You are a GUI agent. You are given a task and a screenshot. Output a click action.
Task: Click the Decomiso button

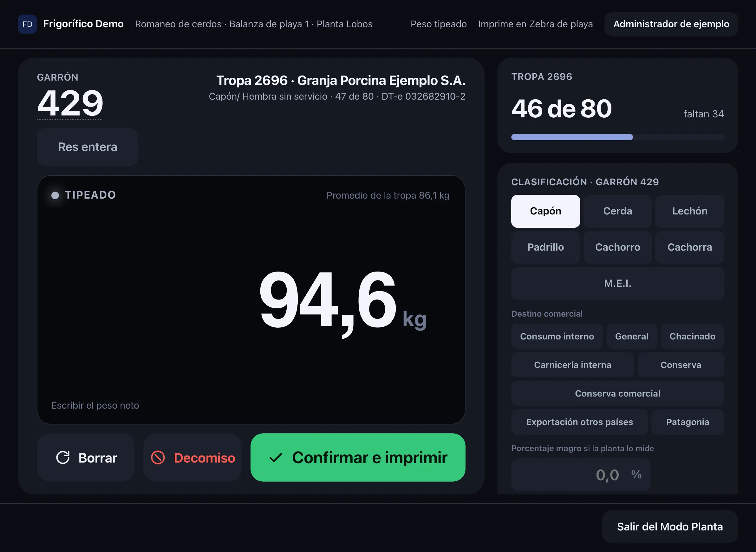point(192,458)
